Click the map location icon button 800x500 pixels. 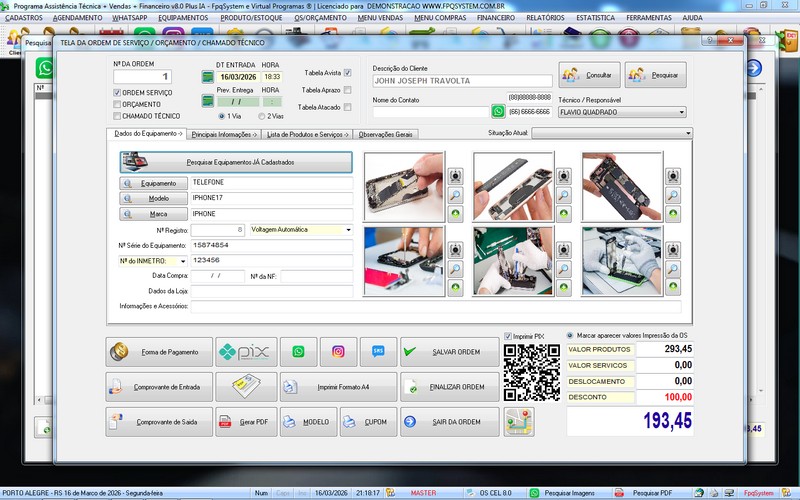point(519,422)
